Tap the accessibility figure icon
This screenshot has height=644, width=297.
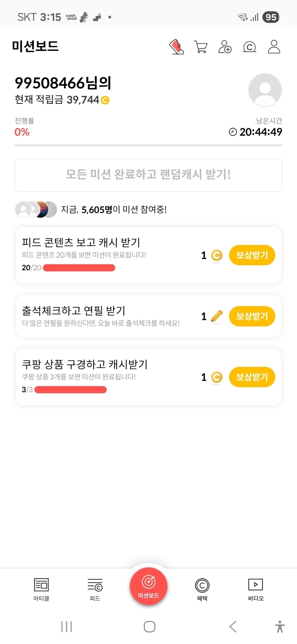[280, 627]
